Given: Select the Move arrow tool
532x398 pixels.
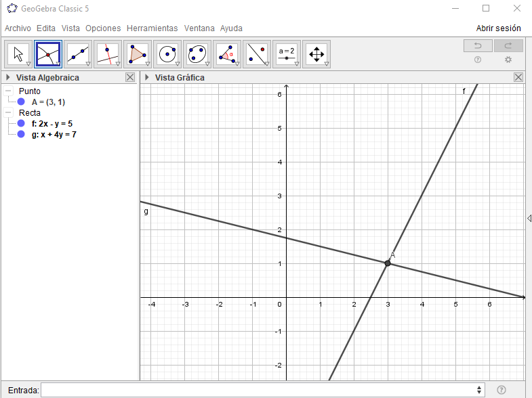Looking at the screenshot, I should click(18, 54).
